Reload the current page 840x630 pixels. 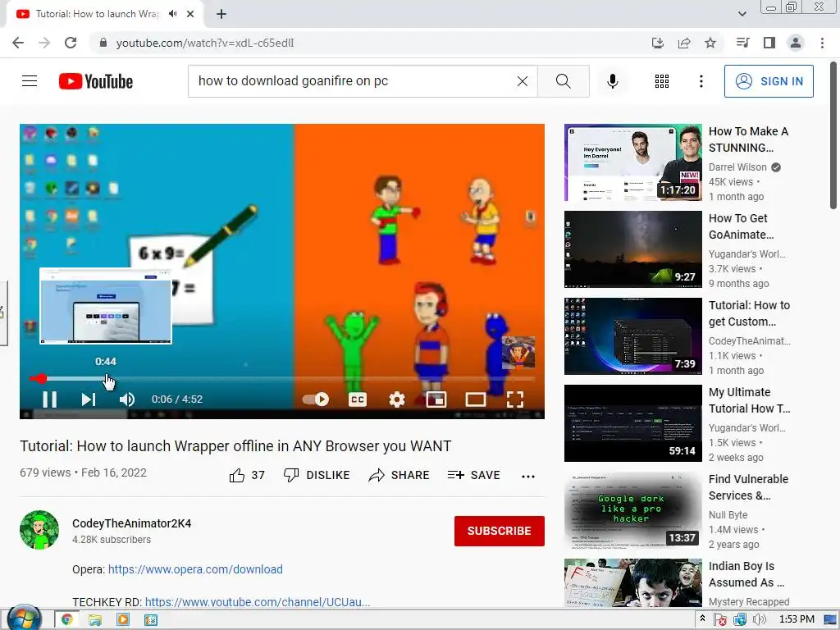(x=71, y=43)
